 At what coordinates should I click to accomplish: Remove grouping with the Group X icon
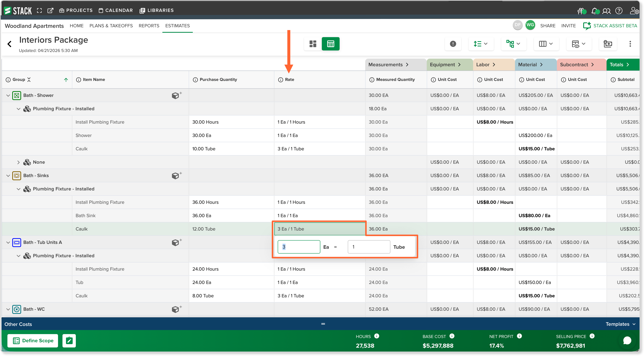29,79
